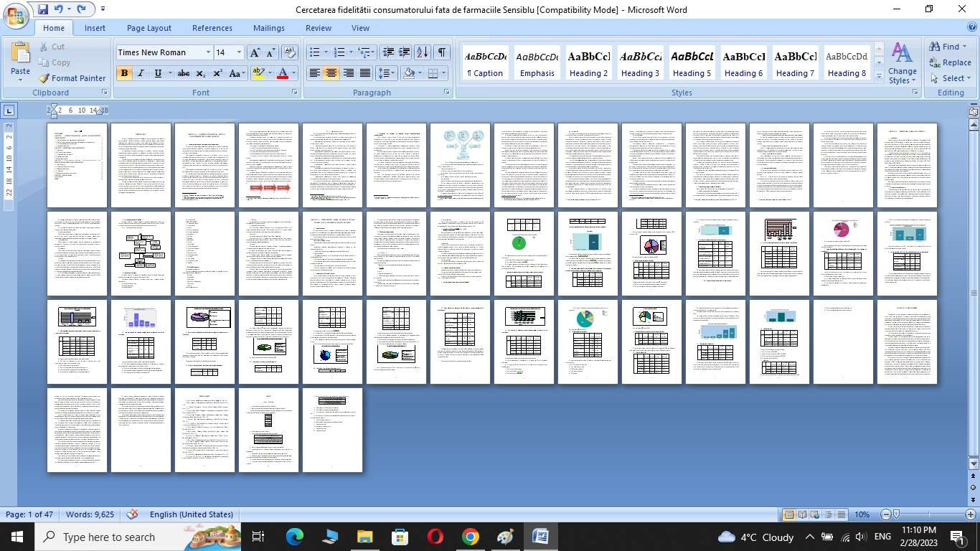Open the Times New Roman font dropdown

[208, 52]
